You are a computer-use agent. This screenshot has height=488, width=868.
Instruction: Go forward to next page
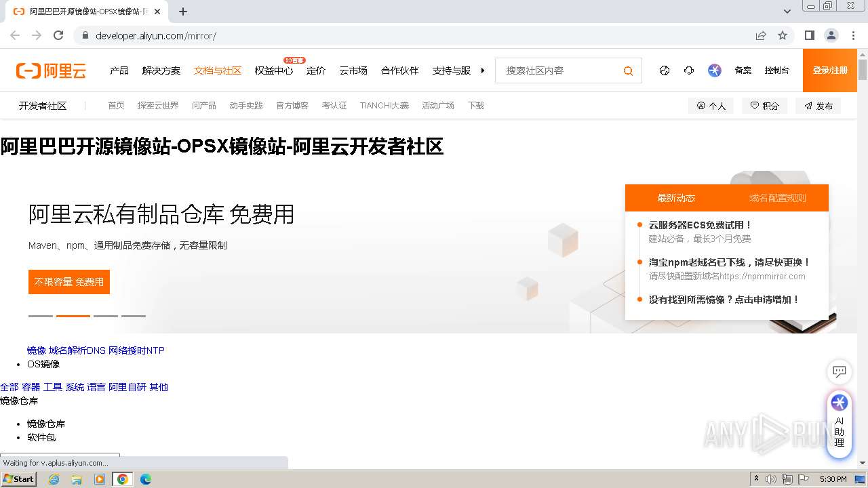[37, 35]
